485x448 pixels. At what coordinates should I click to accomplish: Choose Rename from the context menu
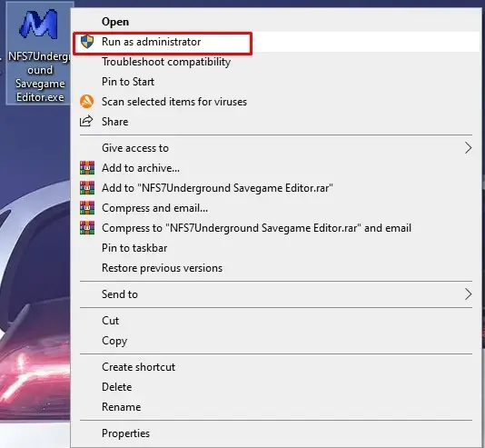coord(275,407)
